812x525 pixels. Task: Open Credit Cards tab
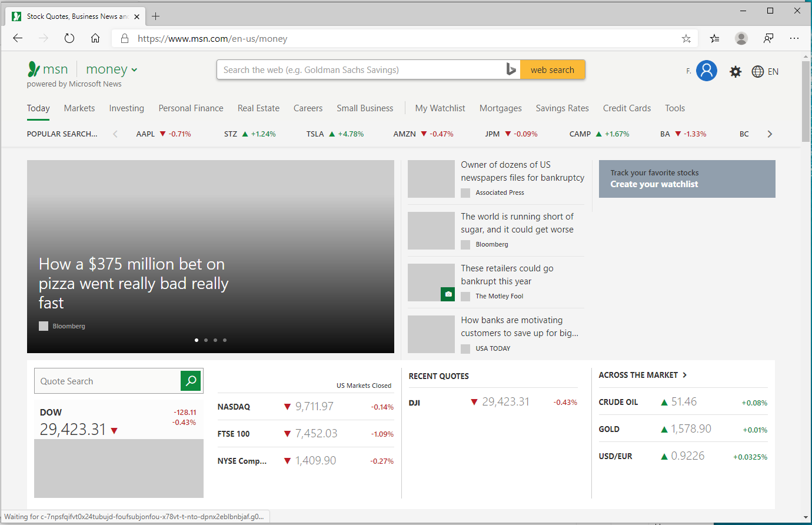coord(627,108)
